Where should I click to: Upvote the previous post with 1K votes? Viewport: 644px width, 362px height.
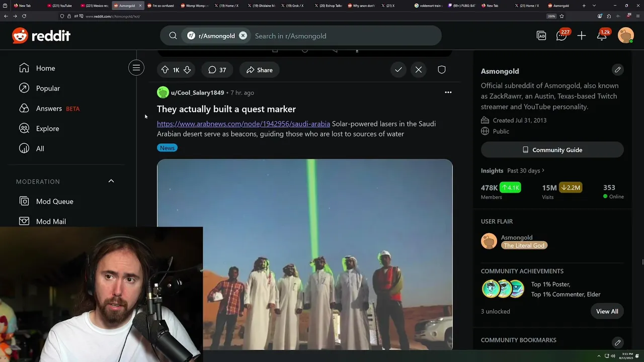pyautogui.click(x=165, y=70)
